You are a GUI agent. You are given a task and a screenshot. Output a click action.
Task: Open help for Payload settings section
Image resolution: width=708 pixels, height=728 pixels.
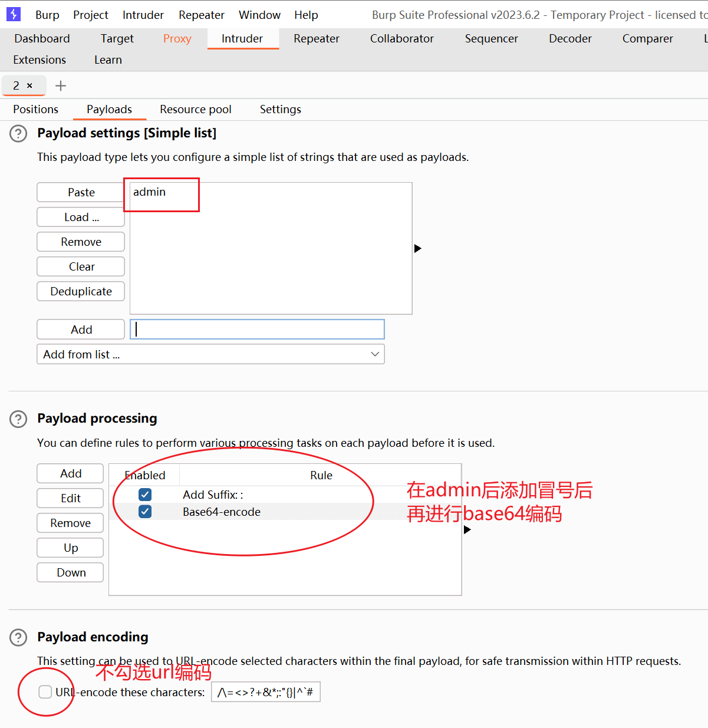18,134
